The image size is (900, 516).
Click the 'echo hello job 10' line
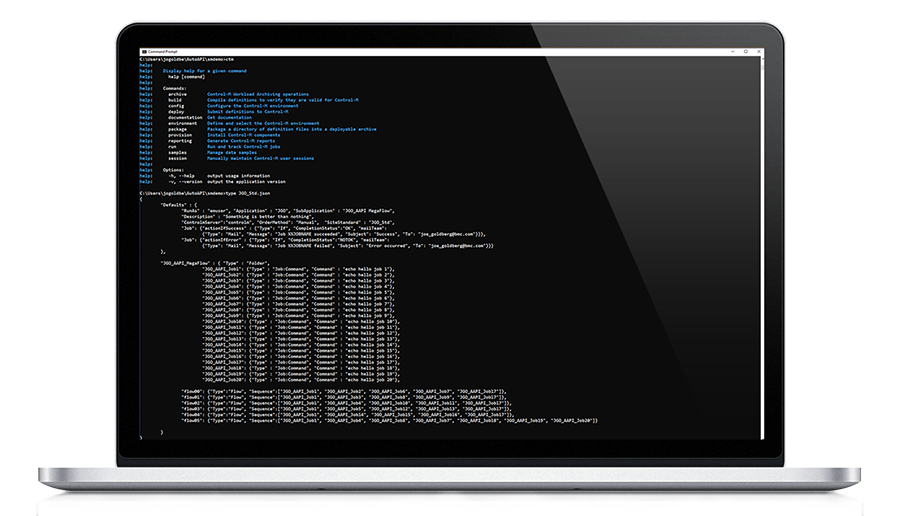(x=301, y=321)
